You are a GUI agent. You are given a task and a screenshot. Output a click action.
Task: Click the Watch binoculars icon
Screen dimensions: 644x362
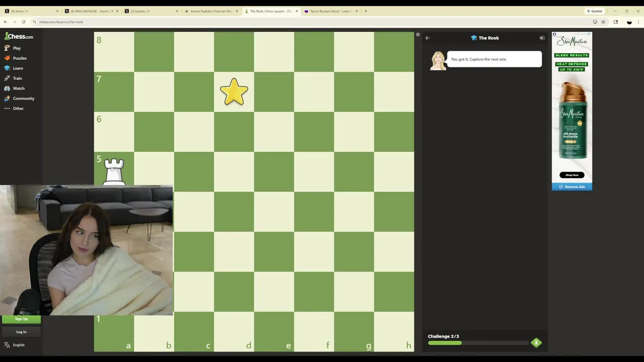7,88
